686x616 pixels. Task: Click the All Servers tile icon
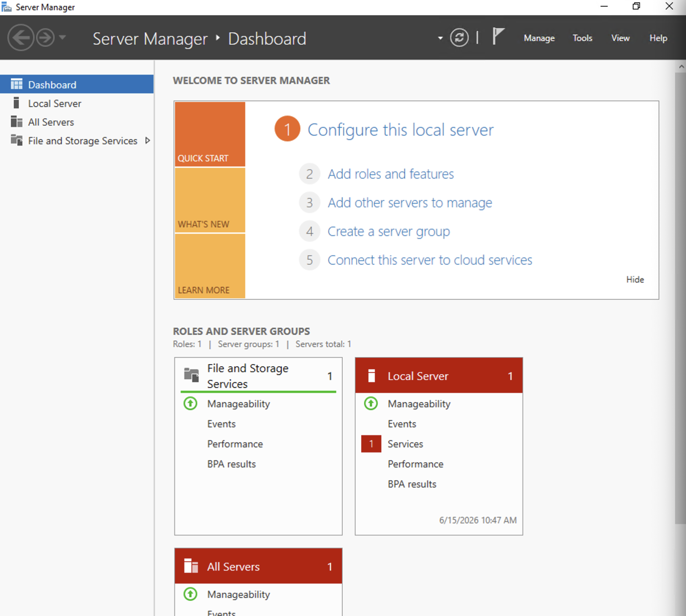tap(191, 566)
